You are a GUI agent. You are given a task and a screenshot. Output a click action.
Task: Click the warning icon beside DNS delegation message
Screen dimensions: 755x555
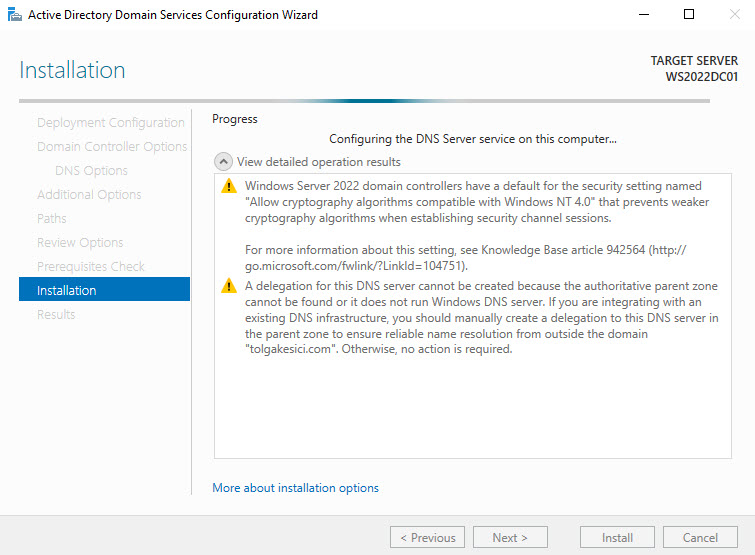229,286
